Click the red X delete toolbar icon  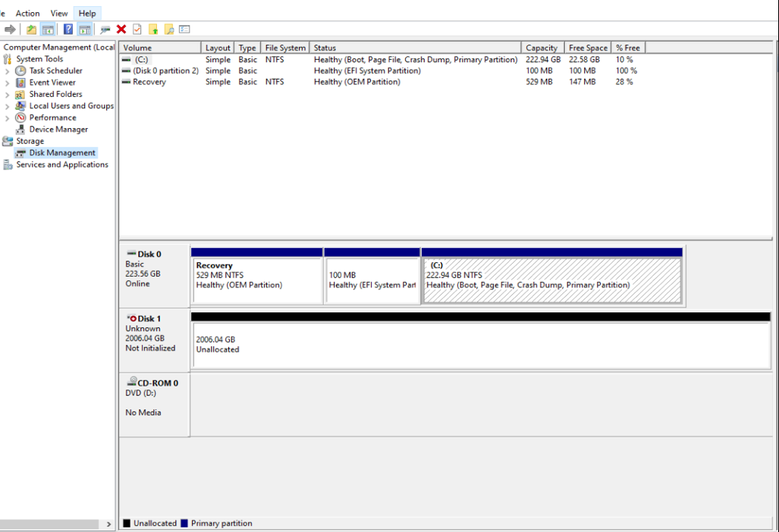tap(121, 30)
